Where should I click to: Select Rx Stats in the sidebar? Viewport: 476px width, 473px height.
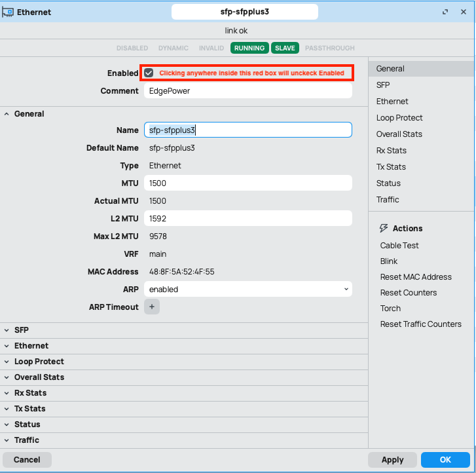(x=421, y=151)
